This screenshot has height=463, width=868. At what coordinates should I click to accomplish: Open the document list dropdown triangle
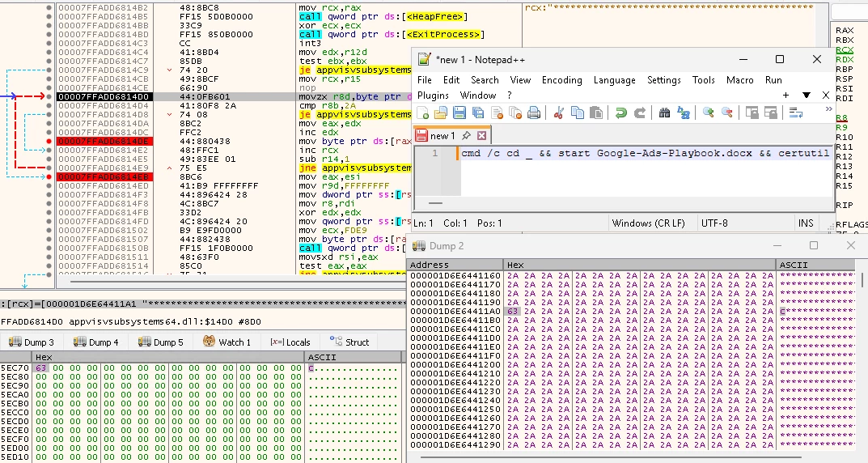pos(806,96)
